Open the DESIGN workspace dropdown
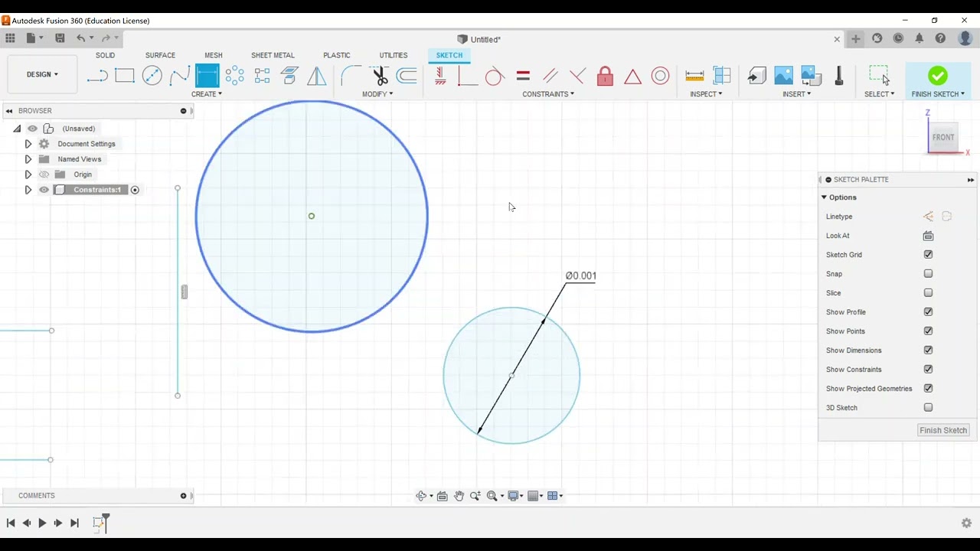Screen dimensions: 980x551 coord(42,74)
